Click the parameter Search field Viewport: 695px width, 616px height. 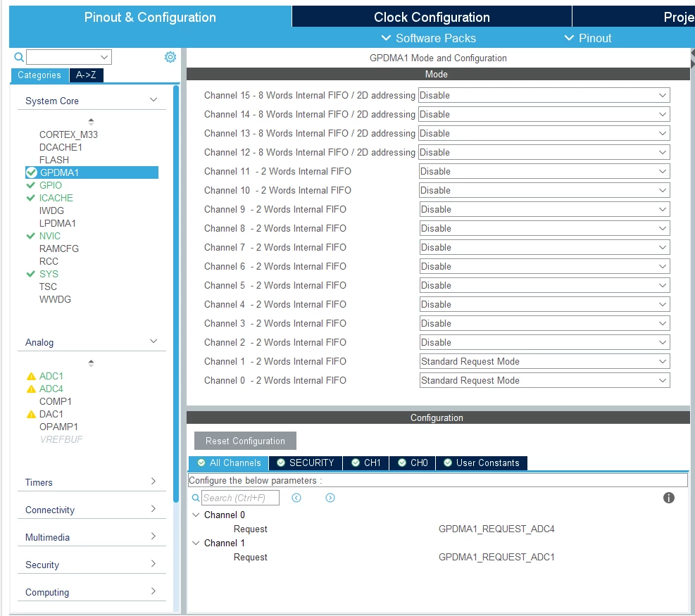(240, 498)
